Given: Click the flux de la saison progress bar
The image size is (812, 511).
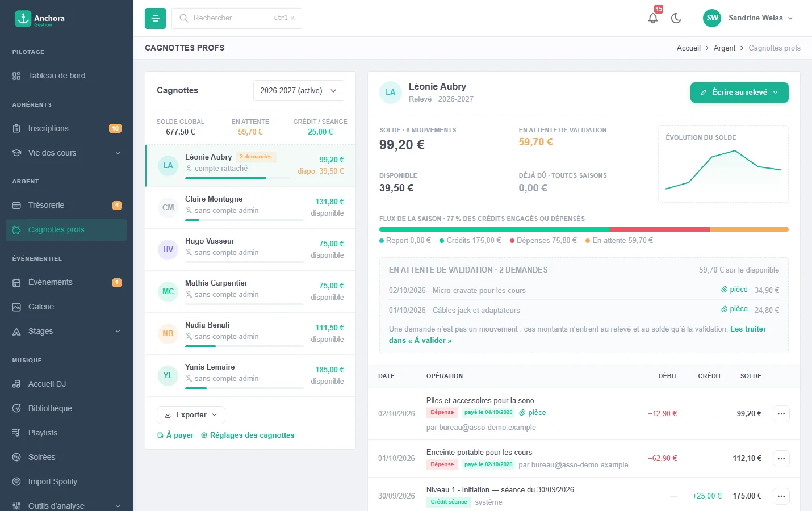Looking at the screenshot, I should tap(584, 229).
